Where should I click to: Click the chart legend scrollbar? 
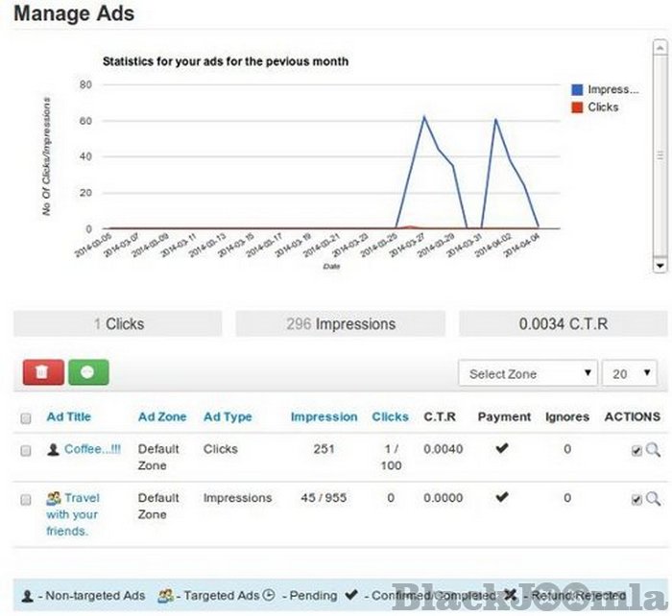coord(660,154)
